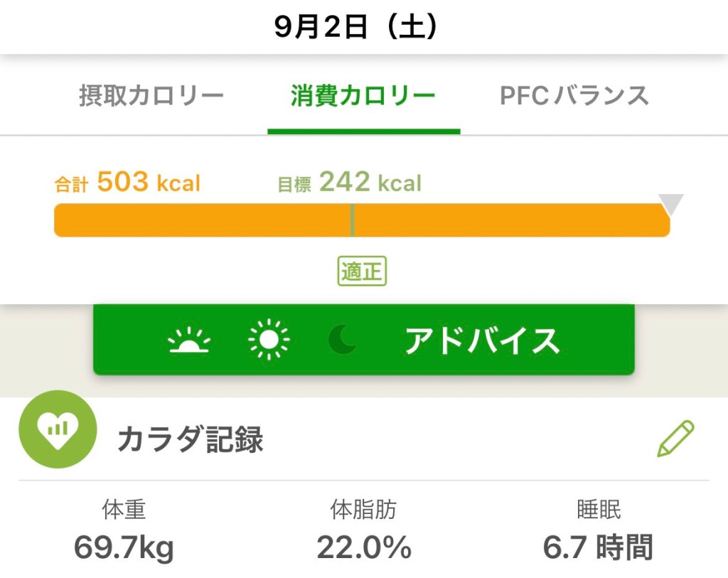
Task: Tap the 目標 242 kcal target
Action: click(349, 183)
